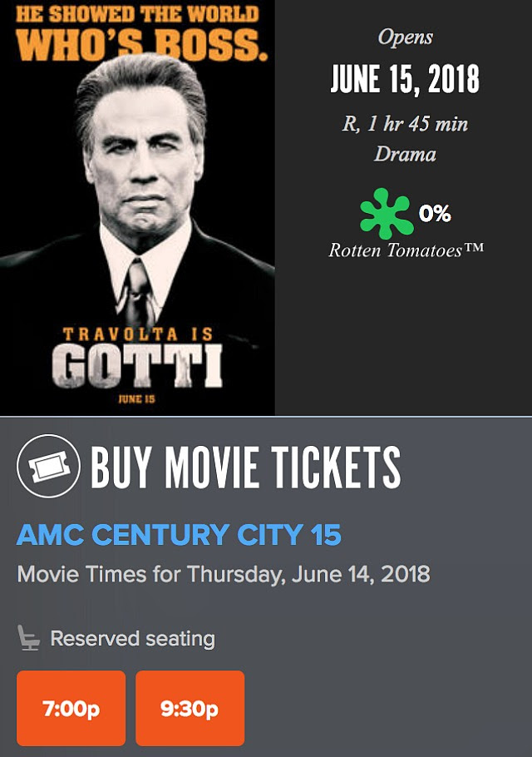Click the Drama genre text
This screenshot has width=532, height=757.
coord(405,154)
